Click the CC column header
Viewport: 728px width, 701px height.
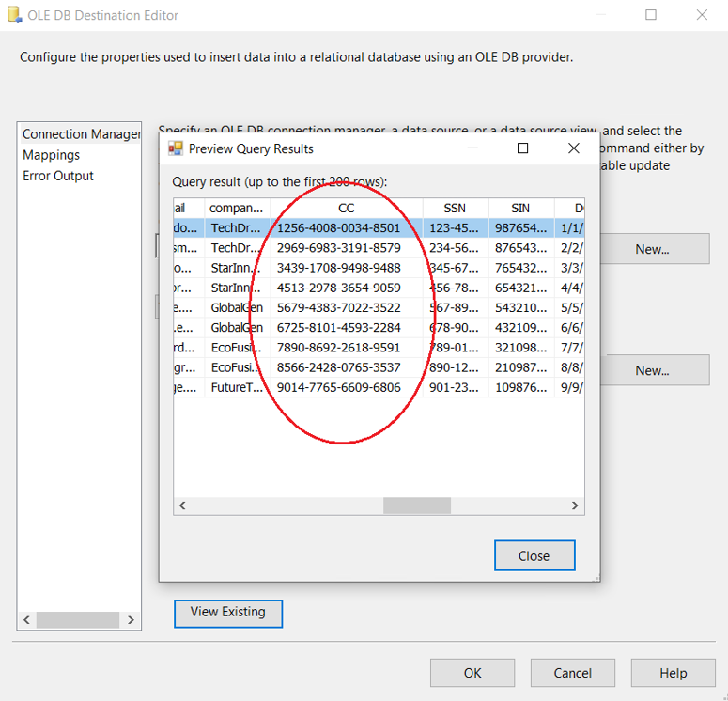point(347,208)
